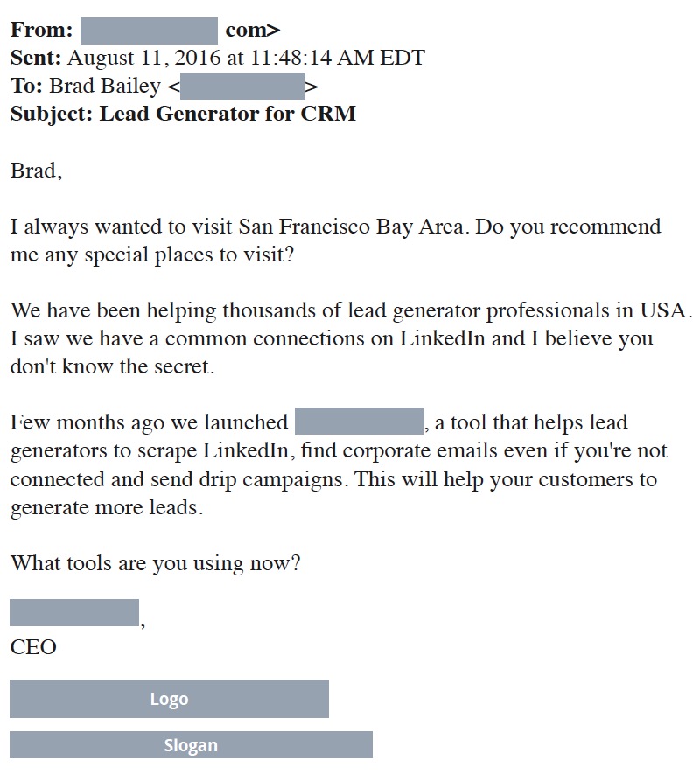Click the redacted product name after 'launched'
Image resolution: width=700 pixels, height=781 pixels.
360,422
